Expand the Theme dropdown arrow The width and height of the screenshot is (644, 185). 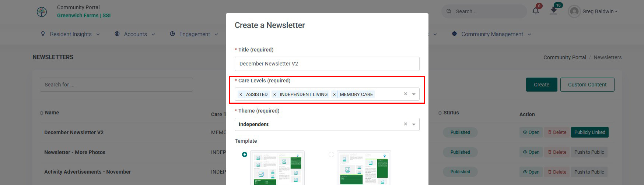pyautogui.click(x=414, y=125)
